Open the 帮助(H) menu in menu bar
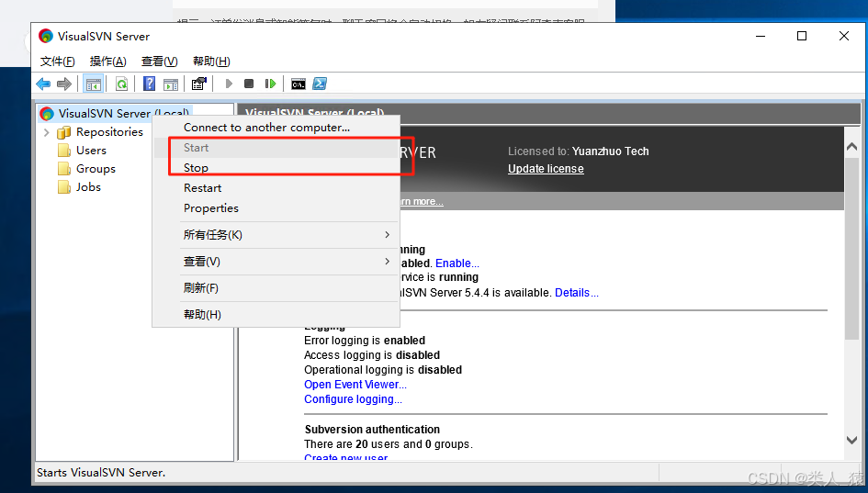The width and height of the screenshot is (868, 493). click(x=211, y=62)
